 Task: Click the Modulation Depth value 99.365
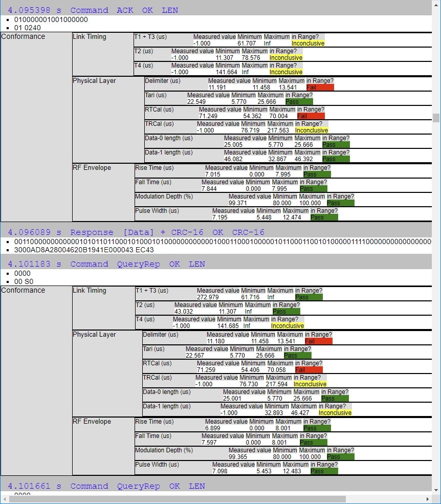[237, 457]
